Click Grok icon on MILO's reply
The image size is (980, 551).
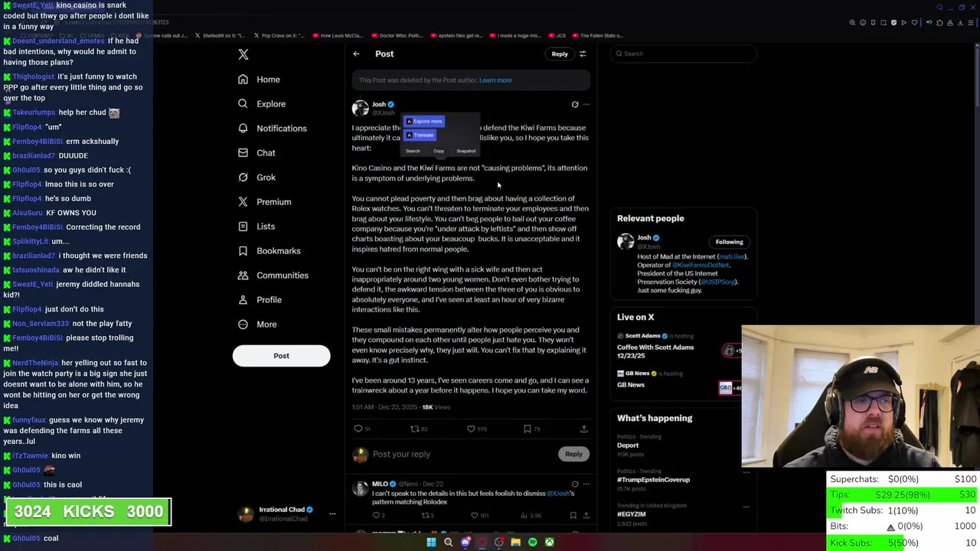575,484
